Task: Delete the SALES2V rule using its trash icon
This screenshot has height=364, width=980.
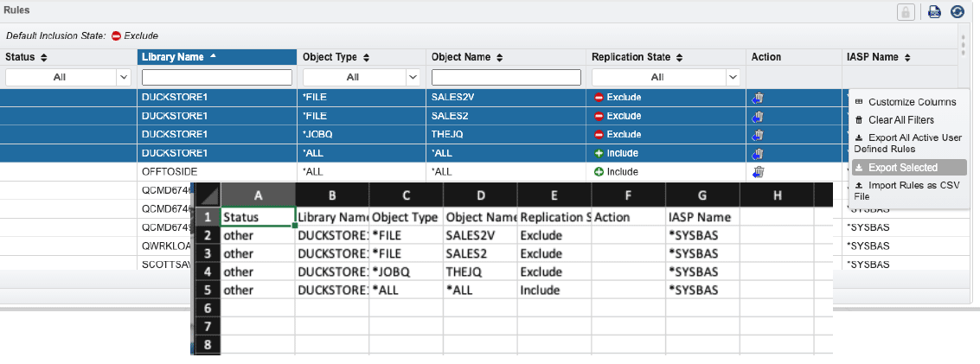Action: point(758,98)
